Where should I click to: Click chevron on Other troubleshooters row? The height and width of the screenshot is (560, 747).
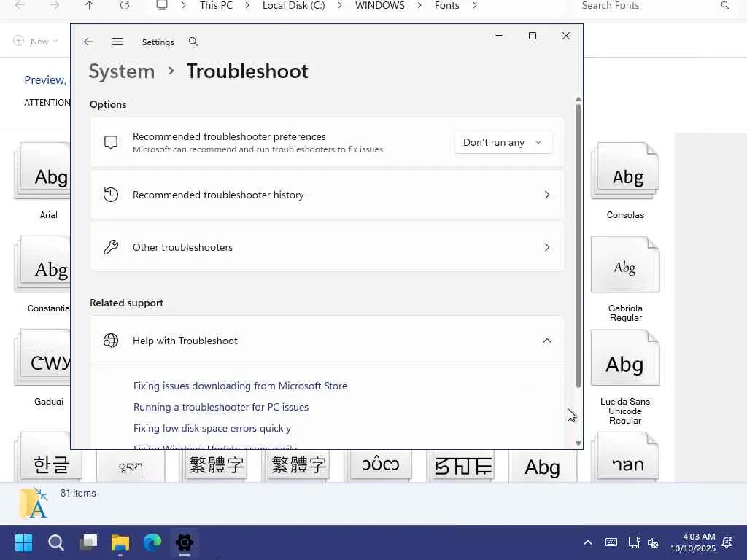pyautogui.click(x=547, y=247)
